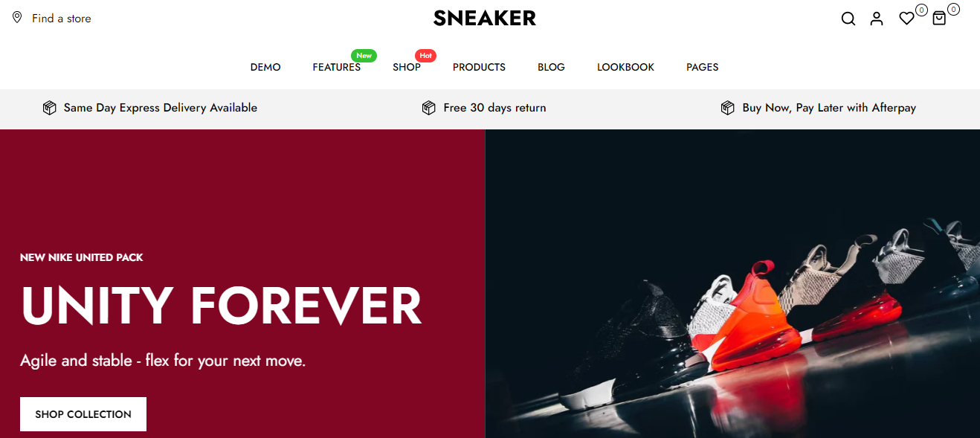980x438 pixels.
Task: Open the shopping bag cart icon
Action: (939, 19)
